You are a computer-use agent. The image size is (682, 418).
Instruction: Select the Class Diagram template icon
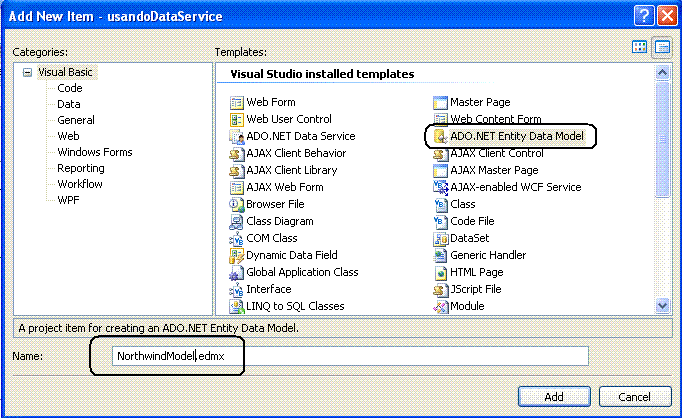point(236,222)
